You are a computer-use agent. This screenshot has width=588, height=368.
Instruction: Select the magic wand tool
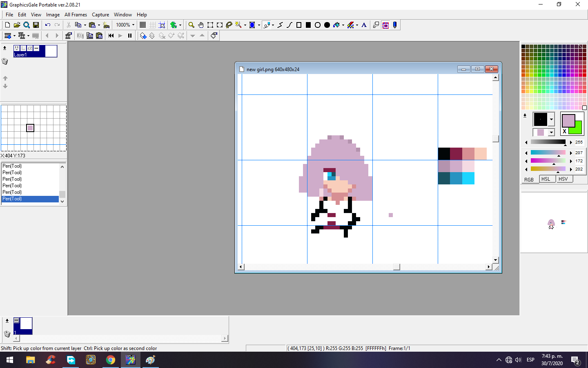(x=238, y=25)
